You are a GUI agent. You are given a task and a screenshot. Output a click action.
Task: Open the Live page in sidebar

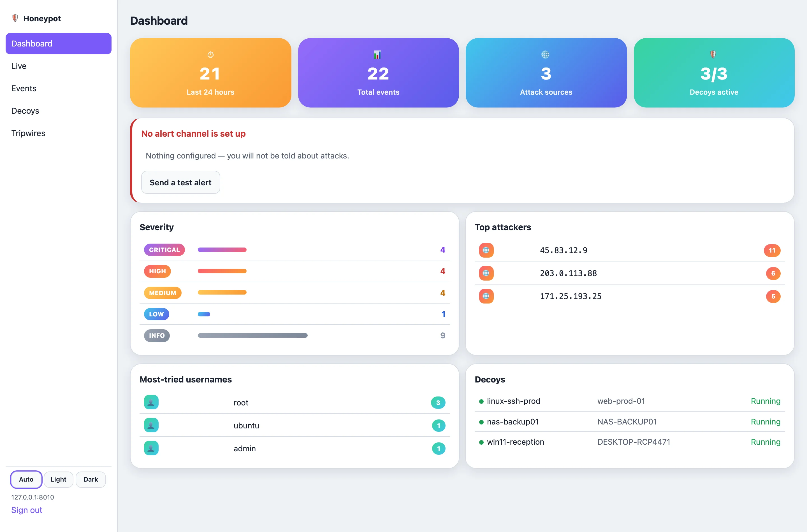(58, 66)
